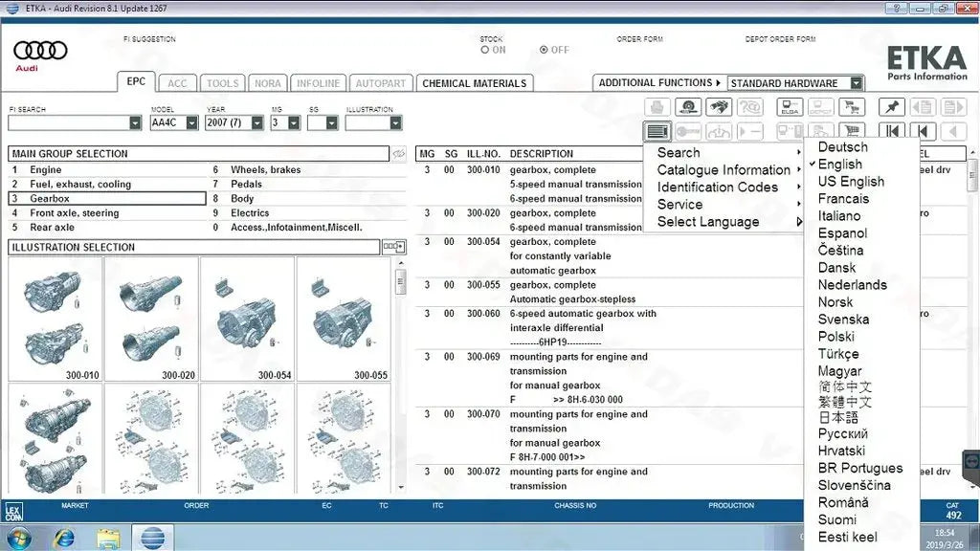Screen dimensions: 980x551
Task: Click the menu list icon above Search
Action: point(657,131)
